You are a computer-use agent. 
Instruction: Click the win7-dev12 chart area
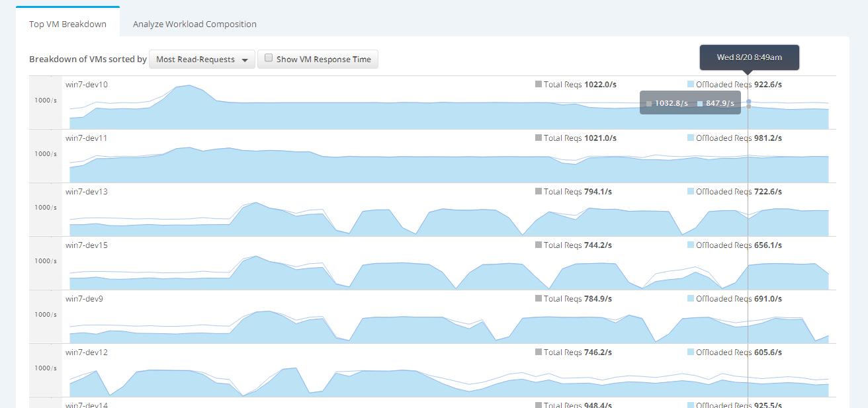point(397,380)
